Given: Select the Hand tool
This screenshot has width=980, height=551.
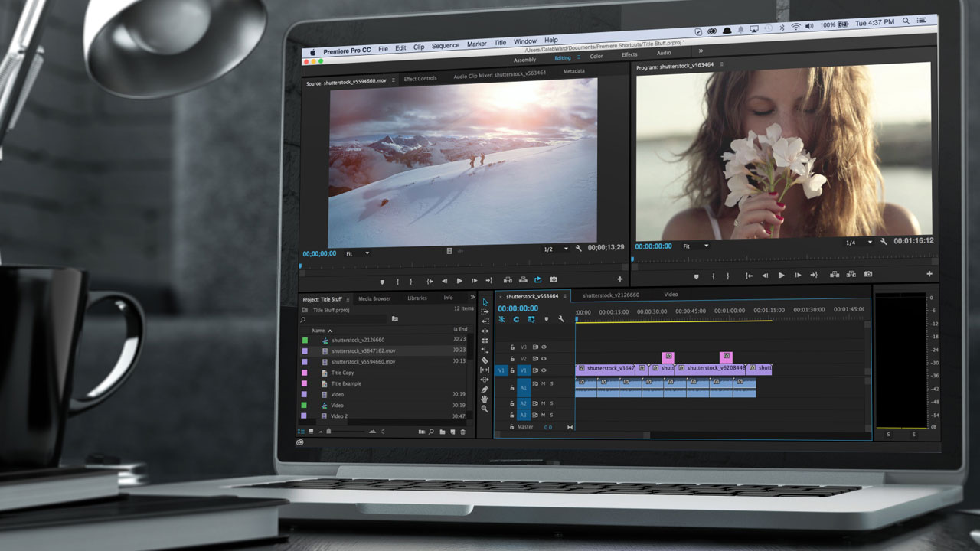Looking at the screenshot, I should (x=485, y=399).
